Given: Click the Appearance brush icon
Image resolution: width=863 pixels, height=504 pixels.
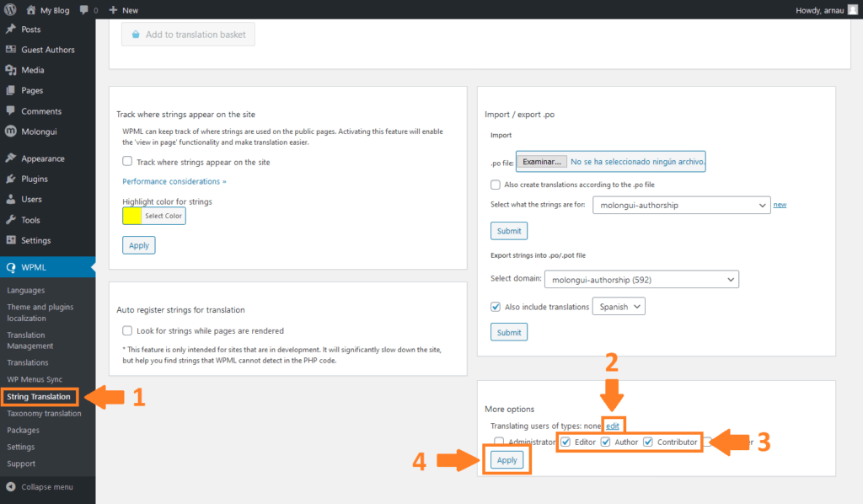Looking at the screenshot, I should coord(10,158).
